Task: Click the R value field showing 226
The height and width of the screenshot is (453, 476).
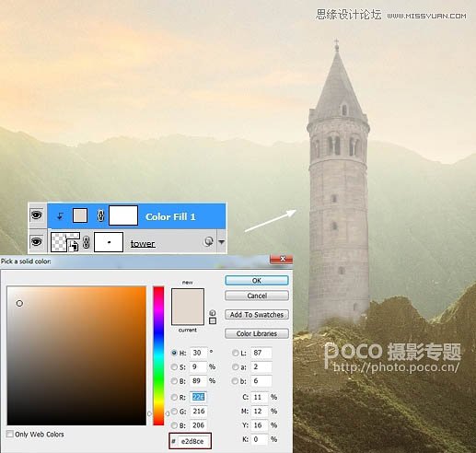Action: [x=198, y=397]
